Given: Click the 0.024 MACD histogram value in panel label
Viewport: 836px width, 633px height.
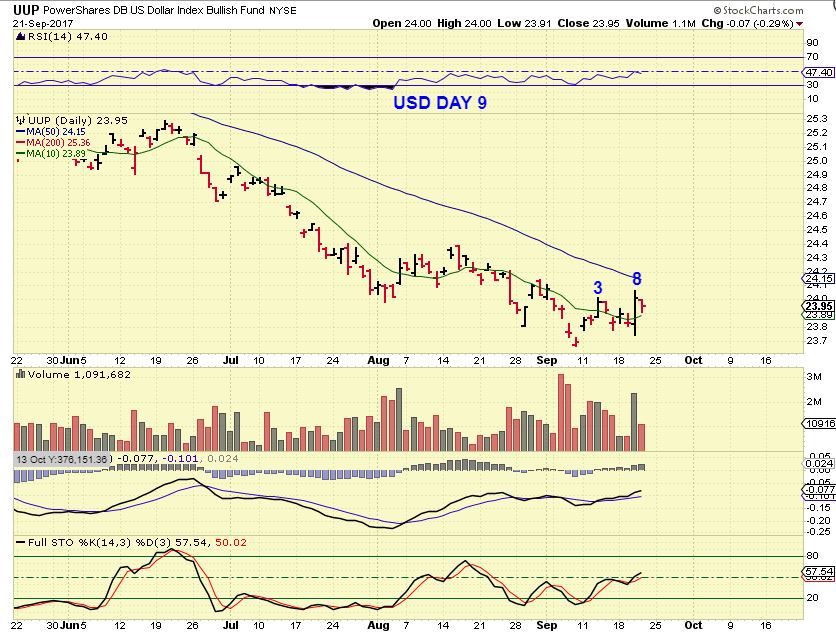Looking at the screenshot, I should pyautogui.click(x=222, y=459).
